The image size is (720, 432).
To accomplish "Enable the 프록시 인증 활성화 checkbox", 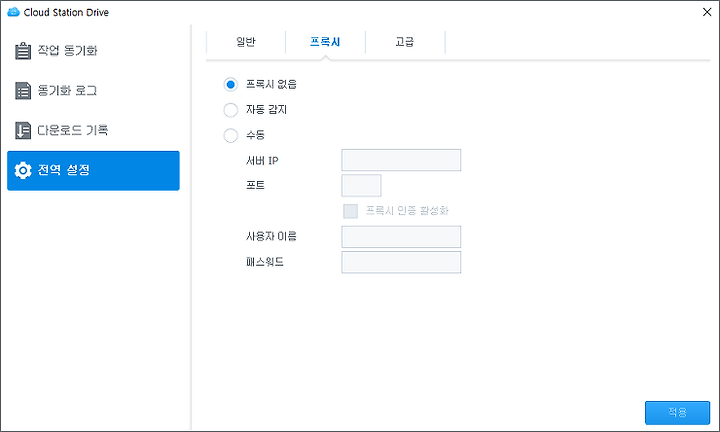I will click(x=350, y=211).
